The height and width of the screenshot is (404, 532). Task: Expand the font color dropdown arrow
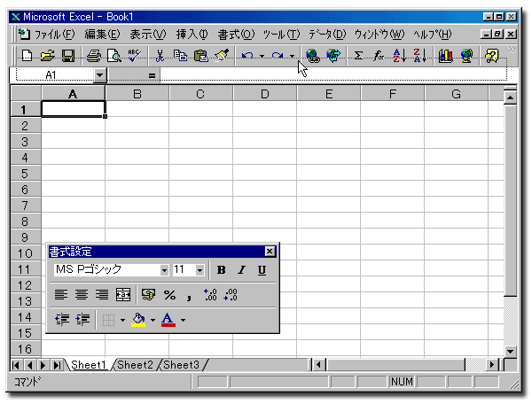pyautogui.click(x=184, y=320)
